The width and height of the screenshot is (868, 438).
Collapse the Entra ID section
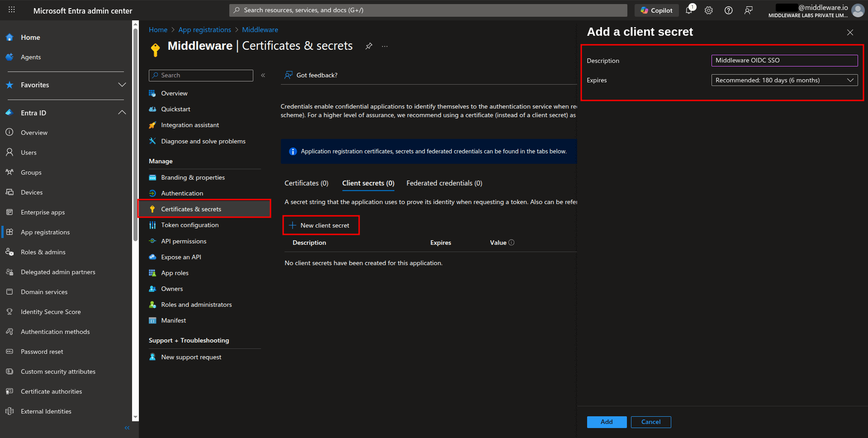click(122, 113)
